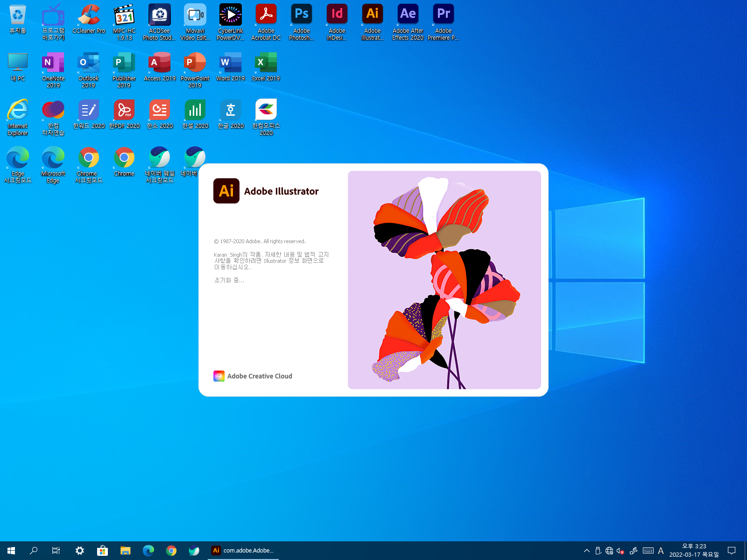Open Microsoft Store from the taskbar

point(103,551)
